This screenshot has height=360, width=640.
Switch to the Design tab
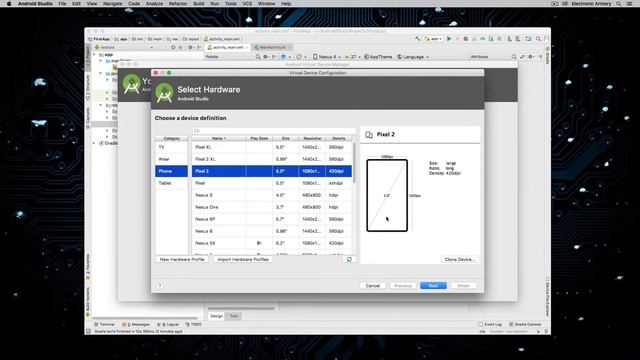(216, 316)
